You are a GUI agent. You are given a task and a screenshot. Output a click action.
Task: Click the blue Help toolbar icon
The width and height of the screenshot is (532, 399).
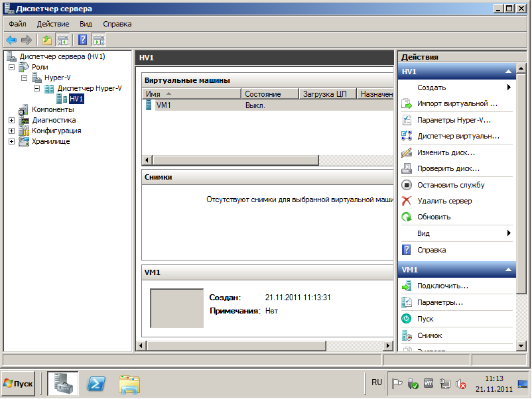point(83,40)
